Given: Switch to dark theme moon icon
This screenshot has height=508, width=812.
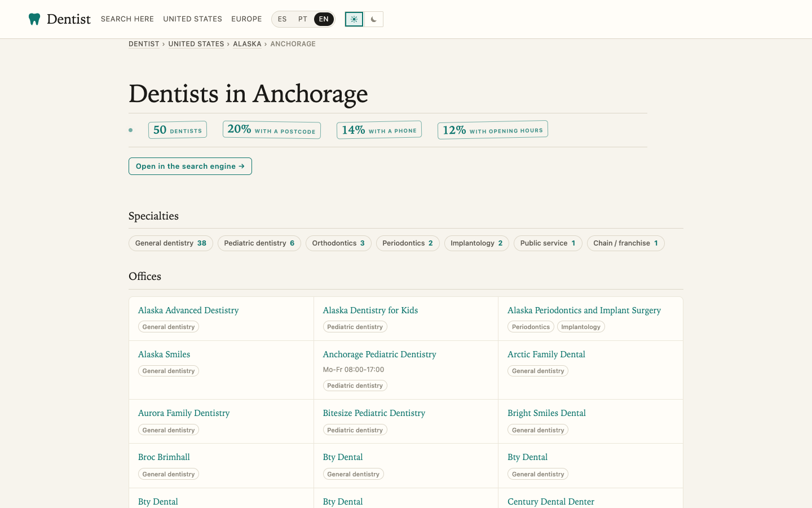Looking at the screenshot, I should pyautogui.click(x=373, y=19).
